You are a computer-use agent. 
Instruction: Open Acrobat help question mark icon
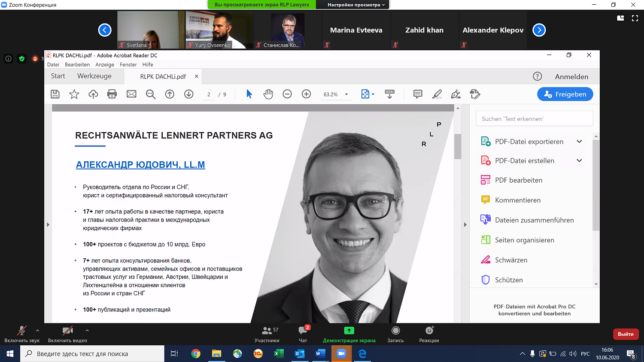(537, 76)
